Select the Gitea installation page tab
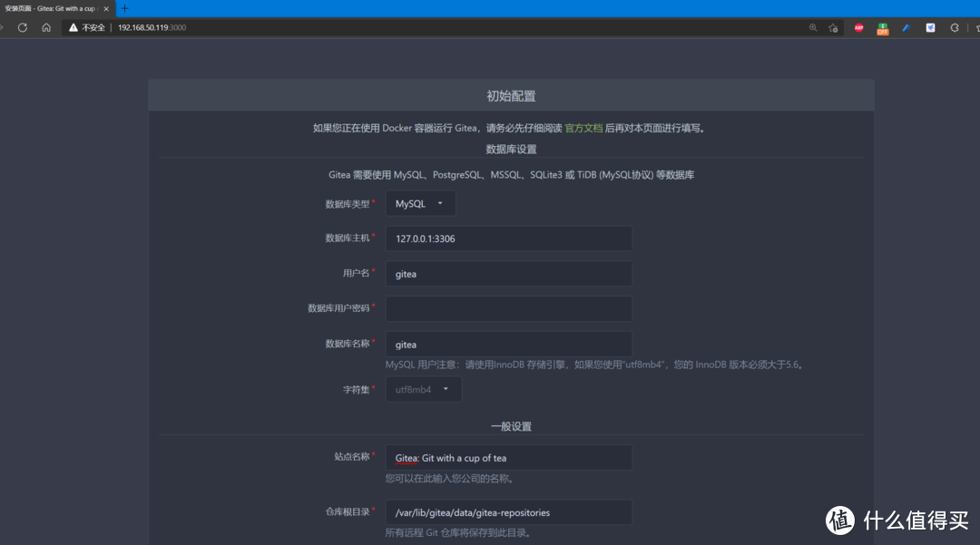This screenshot has height=545, width=980. (x=54, y=8)
